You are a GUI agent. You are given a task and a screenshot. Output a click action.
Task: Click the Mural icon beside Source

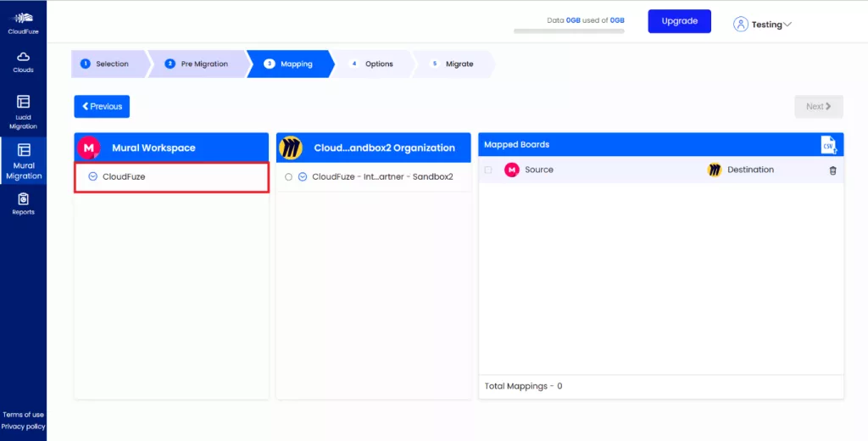[511, 170]
